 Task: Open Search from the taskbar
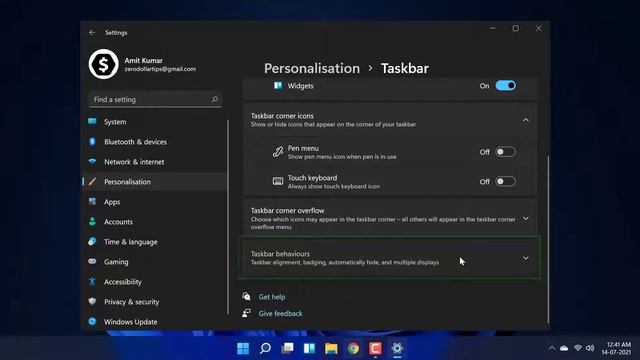pos(265,348)
